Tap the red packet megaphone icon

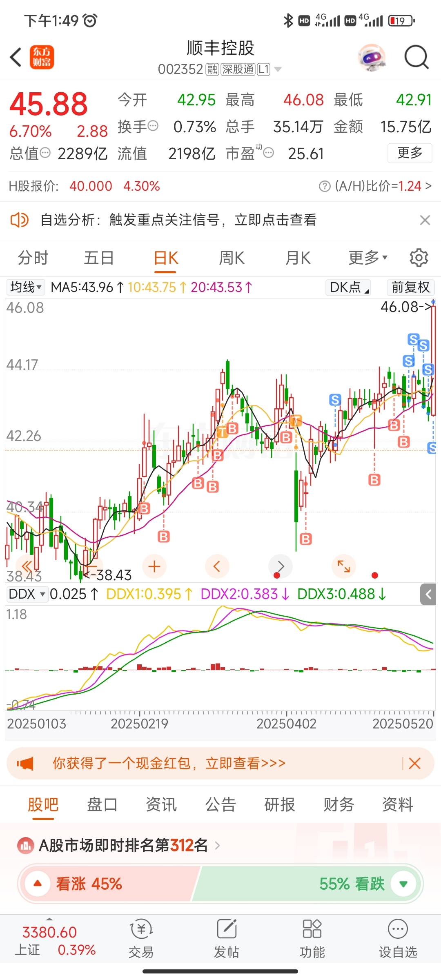tap(25, 763)
